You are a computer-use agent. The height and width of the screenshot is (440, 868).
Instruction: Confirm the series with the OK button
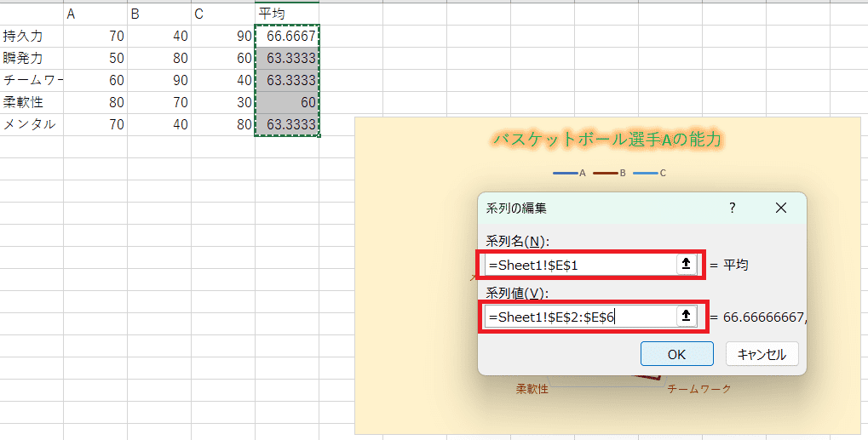[x=676, y=354]
